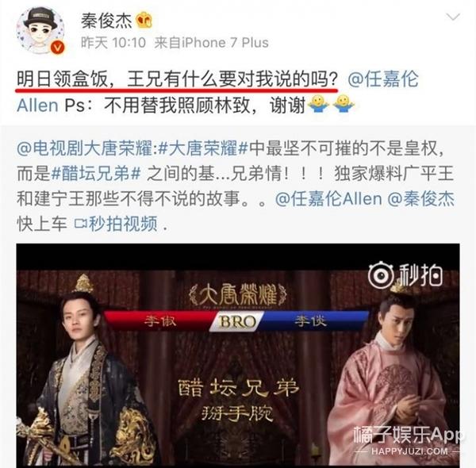
Task: Open the @任嘉伦 mention in the main post
Action: (383, 79)
